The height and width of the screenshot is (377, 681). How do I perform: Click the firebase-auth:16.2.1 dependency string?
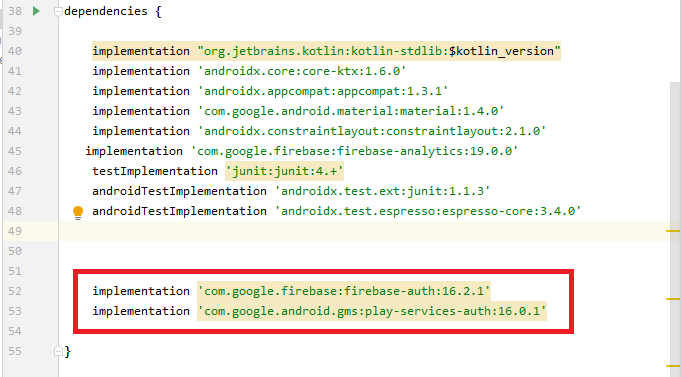(344, 291)
